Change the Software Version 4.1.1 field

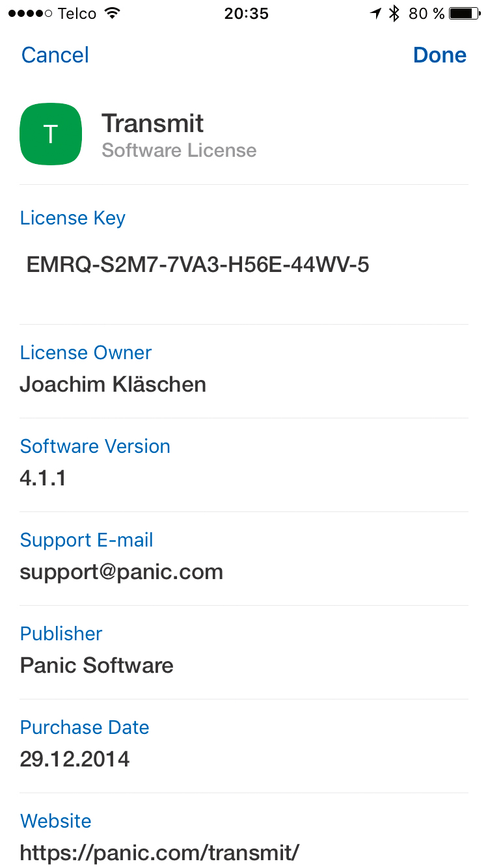43,478
